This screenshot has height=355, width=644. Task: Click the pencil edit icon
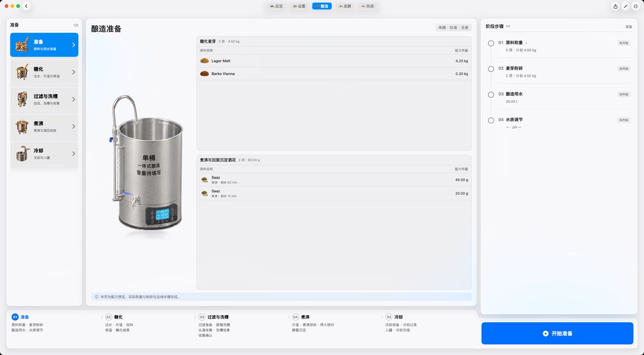[x=625, y=7]
